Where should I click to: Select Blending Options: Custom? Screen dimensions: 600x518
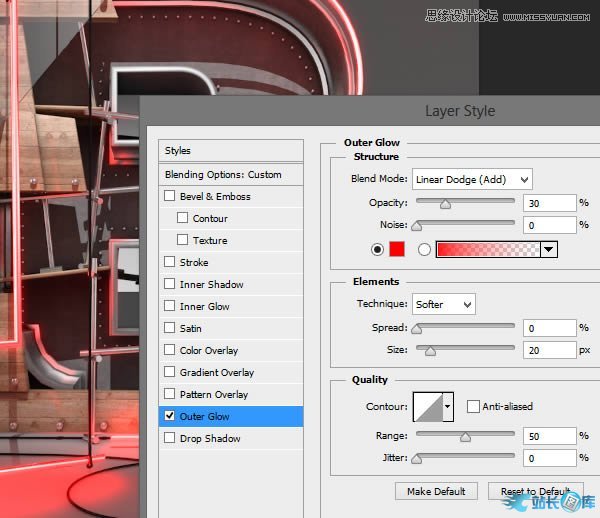(223, 174)
